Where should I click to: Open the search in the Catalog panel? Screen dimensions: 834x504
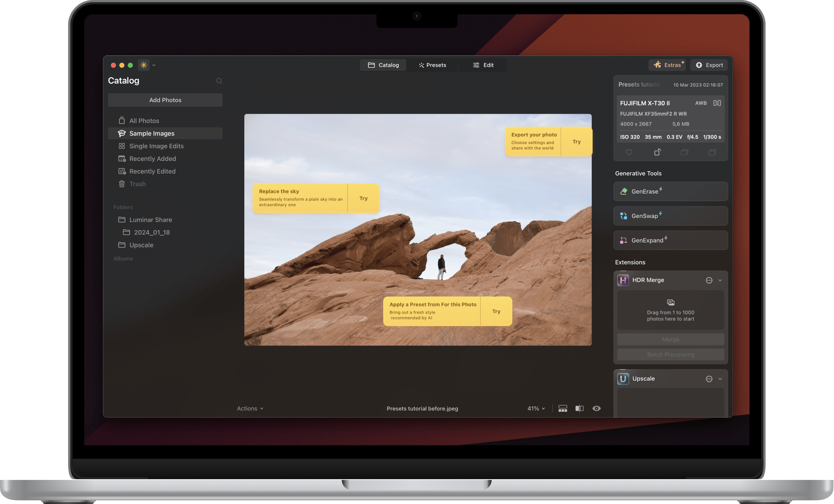click(219, 81)
